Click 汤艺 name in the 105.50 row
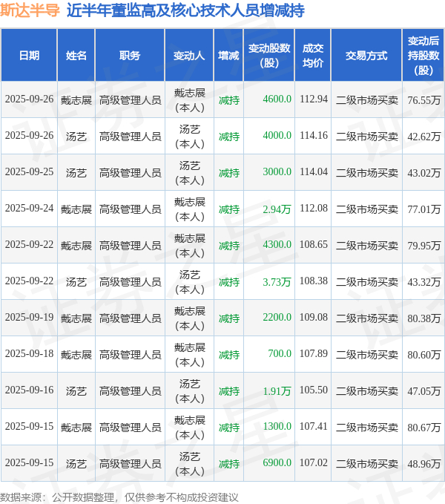This screenshot has width=445, height=504. 76,391
